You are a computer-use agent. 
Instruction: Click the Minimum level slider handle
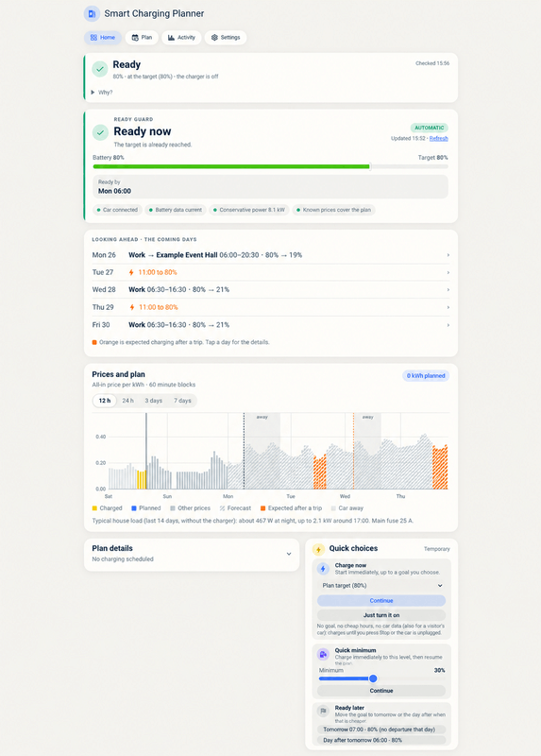(x=373, y=679)
